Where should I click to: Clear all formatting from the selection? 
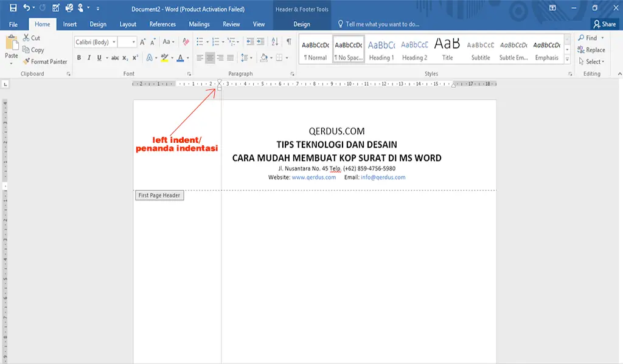(x=186, y=42)
